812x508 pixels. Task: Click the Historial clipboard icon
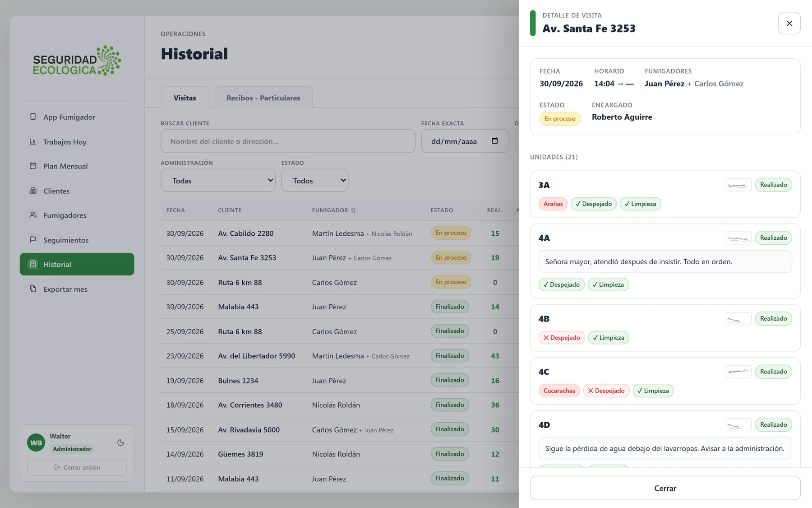(33, 264)
